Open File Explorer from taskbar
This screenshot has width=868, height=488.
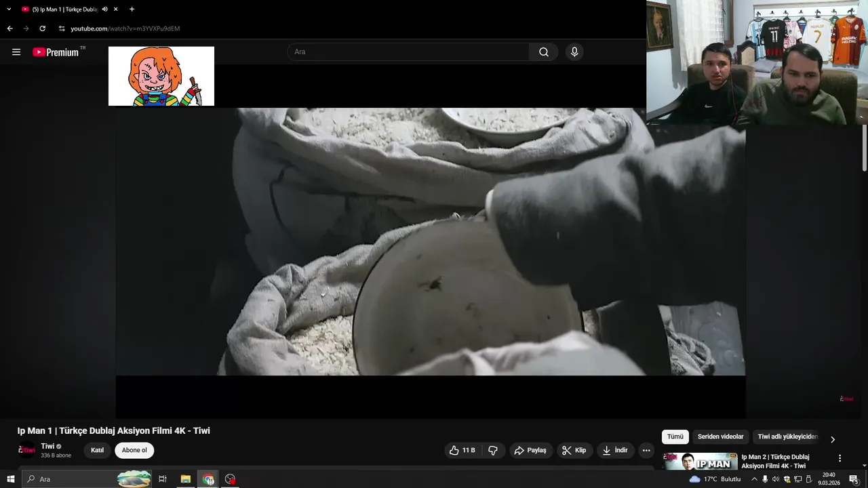tap(185, 479)
